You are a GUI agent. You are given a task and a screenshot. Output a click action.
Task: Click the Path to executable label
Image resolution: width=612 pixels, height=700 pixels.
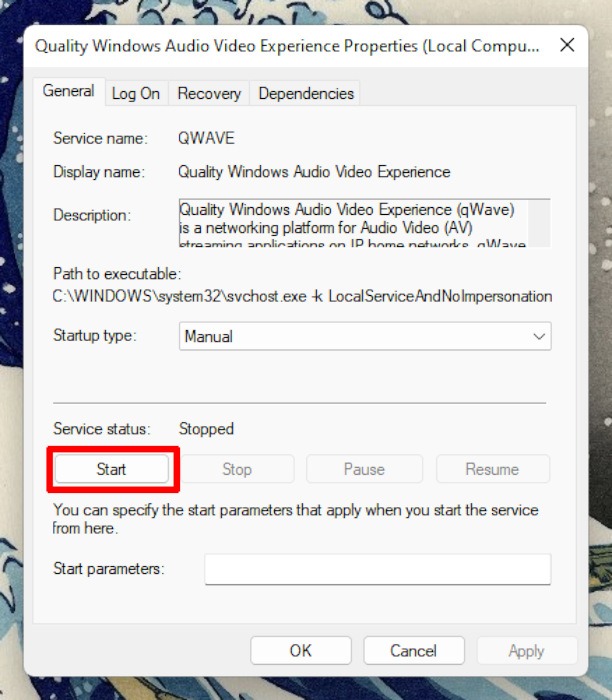point(117,274)
